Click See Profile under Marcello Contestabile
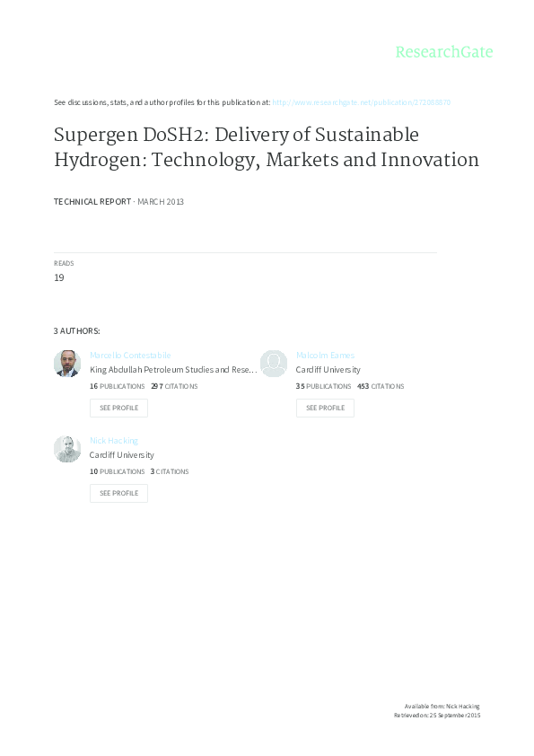The width and height of the screenshot is (534, 756). 118,408
